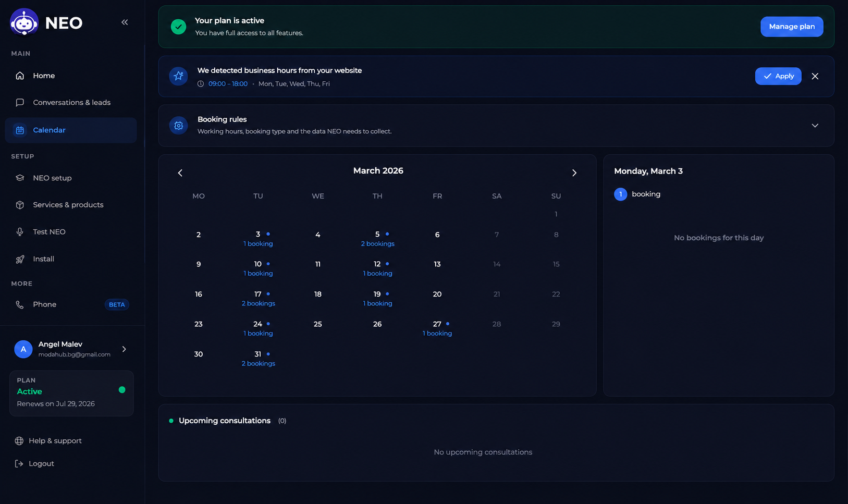The height and width of the screenshot is (504, 848).
Task: Click the Conversations & leads chat icon
Action: 20,103
